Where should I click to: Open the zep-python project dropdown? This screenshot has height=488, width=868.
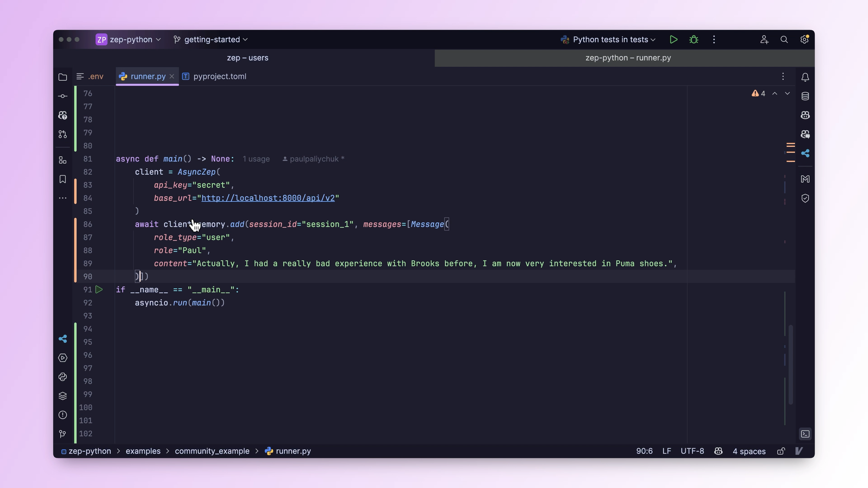coord(128,39)
